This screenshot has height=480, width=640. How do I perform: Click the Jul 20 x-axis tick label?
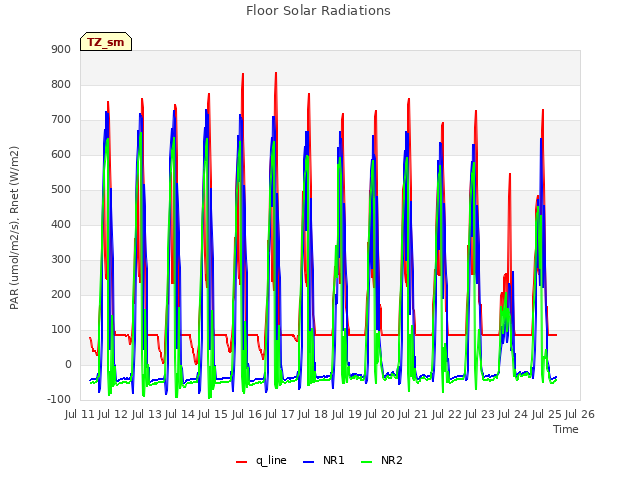[x=380, y=414]
